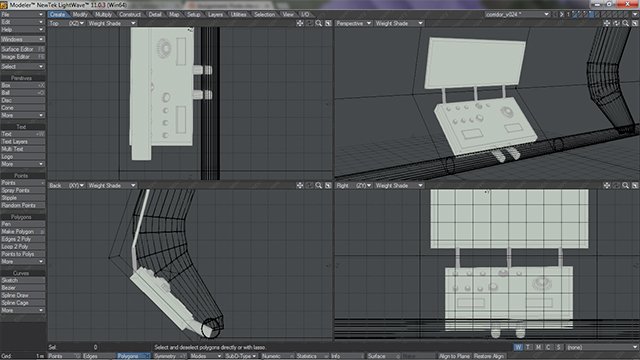
Task: Select the Bezier curve tool
Action: (x=22, y=288)
